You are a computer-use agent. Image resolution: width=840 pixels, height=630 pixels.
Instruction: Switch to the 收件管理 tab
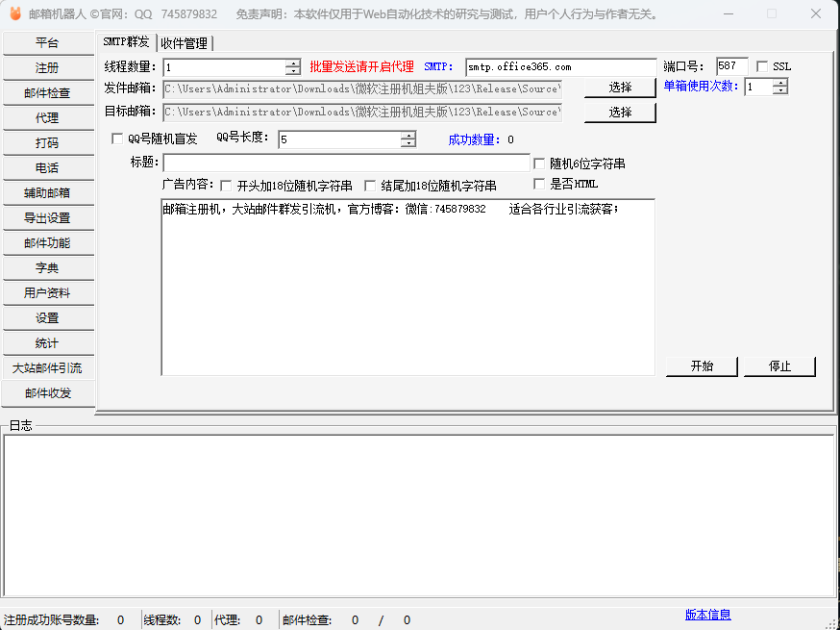tap(184, 43)
